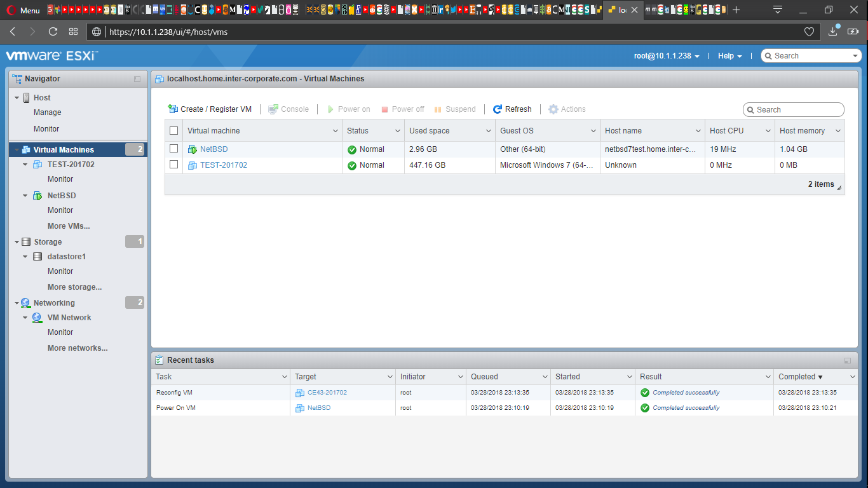Viewport: 868px width, 488px height.
Task: Open the CE43-201702 task target link
Action: tap(327, 393)
